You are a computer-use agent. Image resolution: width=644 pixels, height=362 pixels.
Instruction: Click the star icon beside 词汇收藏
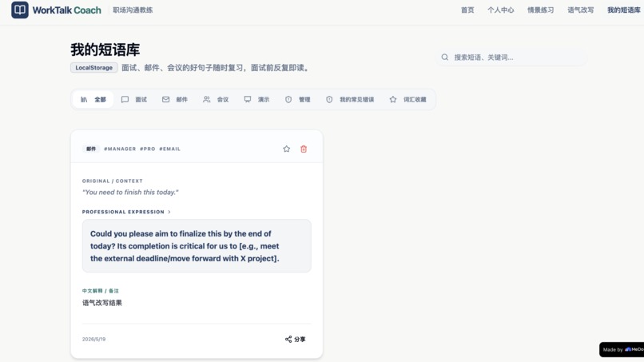pos(393,99)
